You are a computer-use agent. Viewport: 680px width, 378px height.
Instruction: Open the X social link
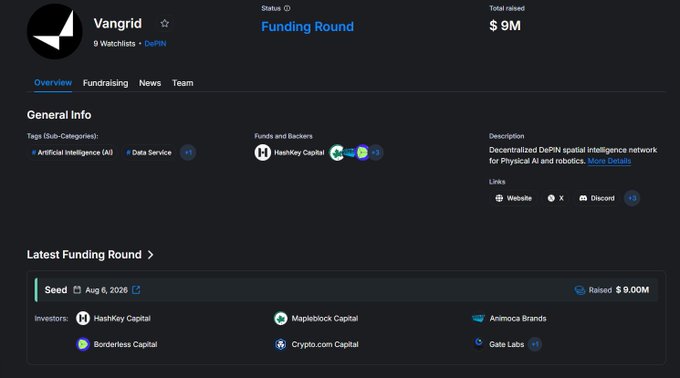556,198
